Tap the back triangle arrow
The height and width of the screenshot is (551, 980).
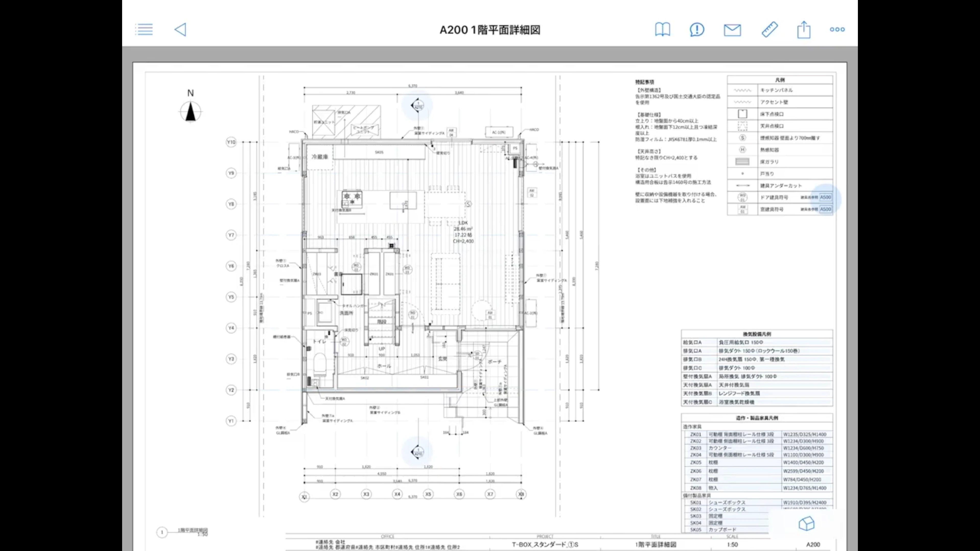(180, 29)
